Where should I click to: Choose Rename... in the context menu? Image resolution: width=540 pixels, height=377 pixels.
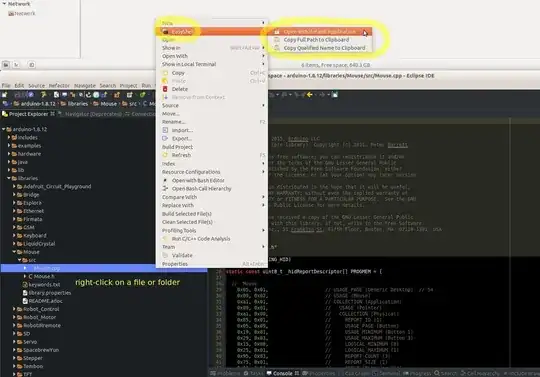pyautogui.click(x=212, y=122)
